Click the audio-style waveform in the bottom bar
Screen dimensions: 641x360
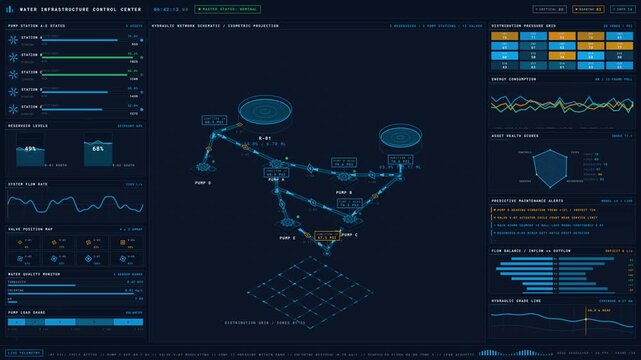(x=516, y=353)
